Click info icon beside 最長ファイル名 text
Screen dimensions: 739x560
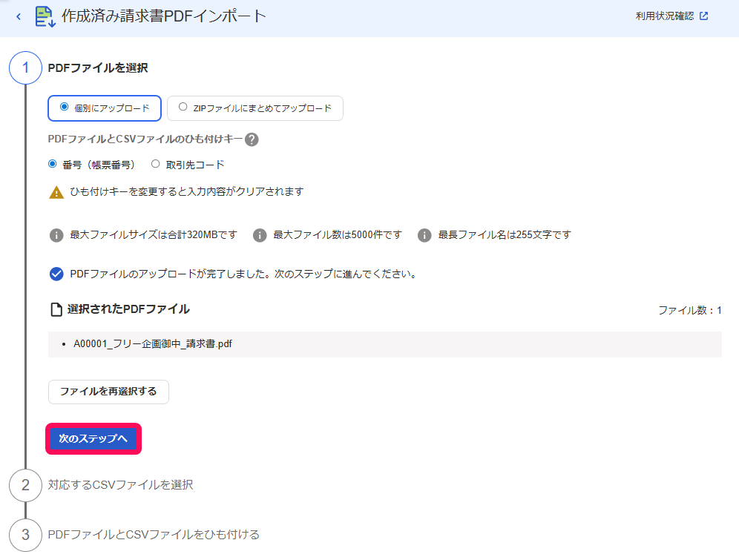424,235
